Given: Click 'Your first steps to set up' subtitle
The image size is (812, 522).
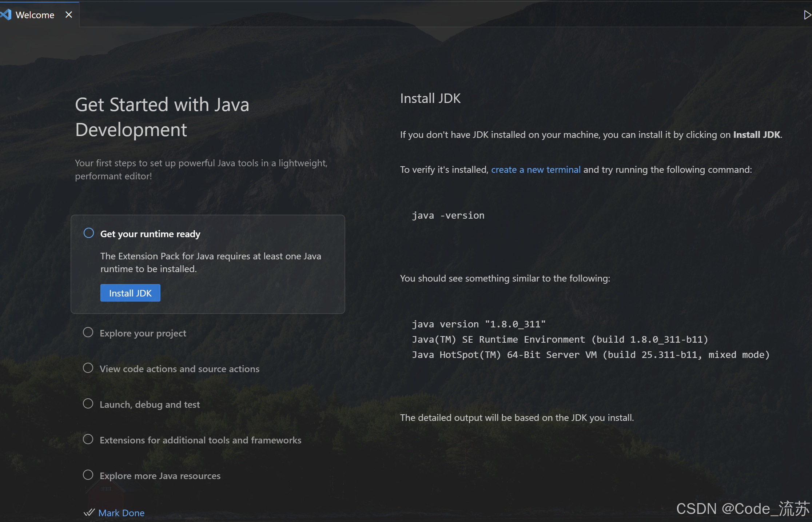Looking at the screenshot, I should (201, 170).
